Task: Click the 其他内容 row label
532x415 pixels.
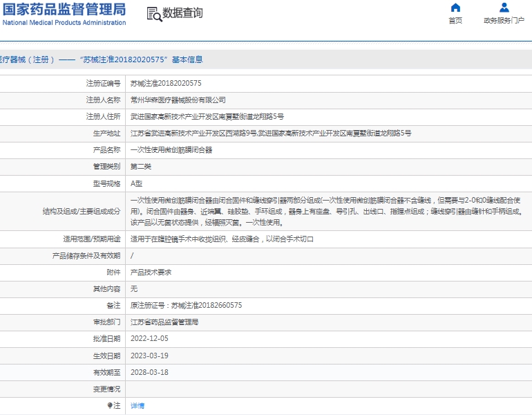Action: coord(107,289)
